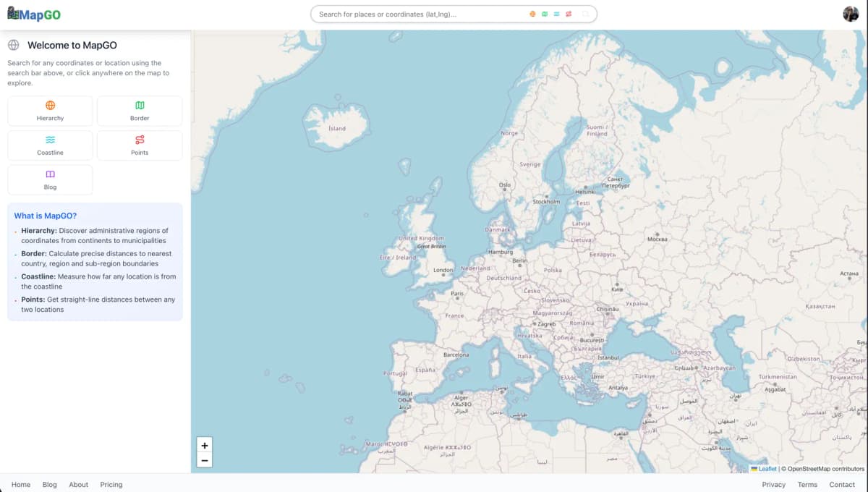Open the Blog panel from the sidebar

(x=50, y=179)
